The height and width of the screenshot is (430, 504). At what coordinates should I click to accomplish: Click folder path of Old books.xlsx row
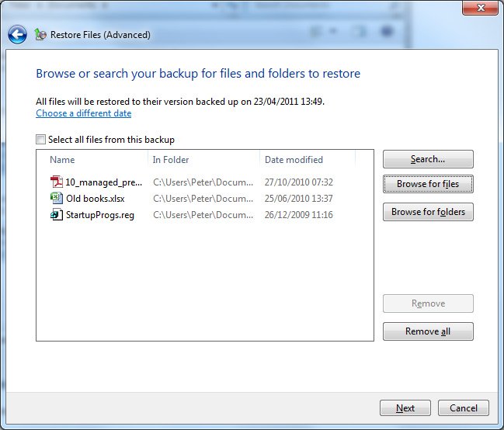[x=203, y=198]
